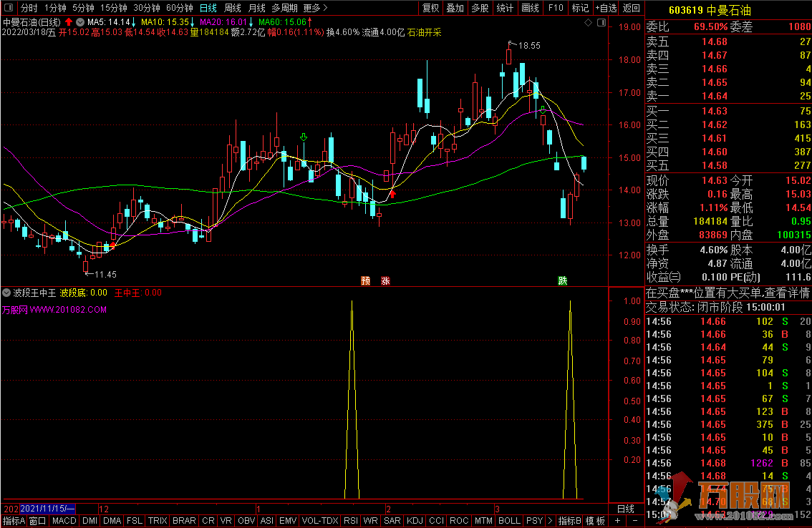Toggle 多股 multi-stock view
The image size is (812, 528).
(x=479, y=9)
